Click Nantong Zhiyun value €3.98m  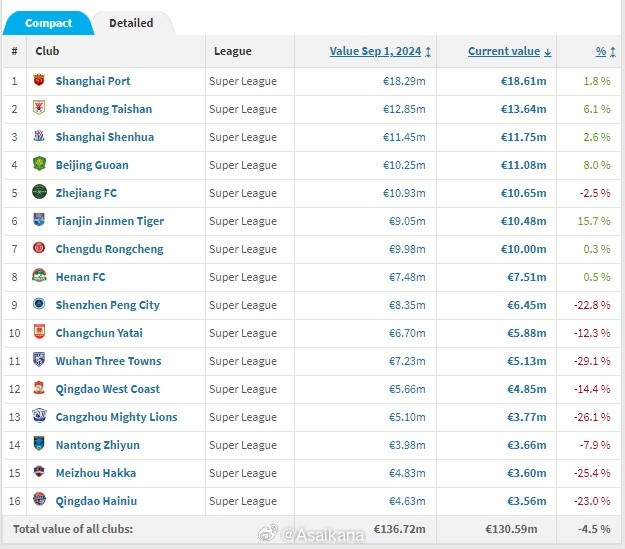click(x=405, y=445)
